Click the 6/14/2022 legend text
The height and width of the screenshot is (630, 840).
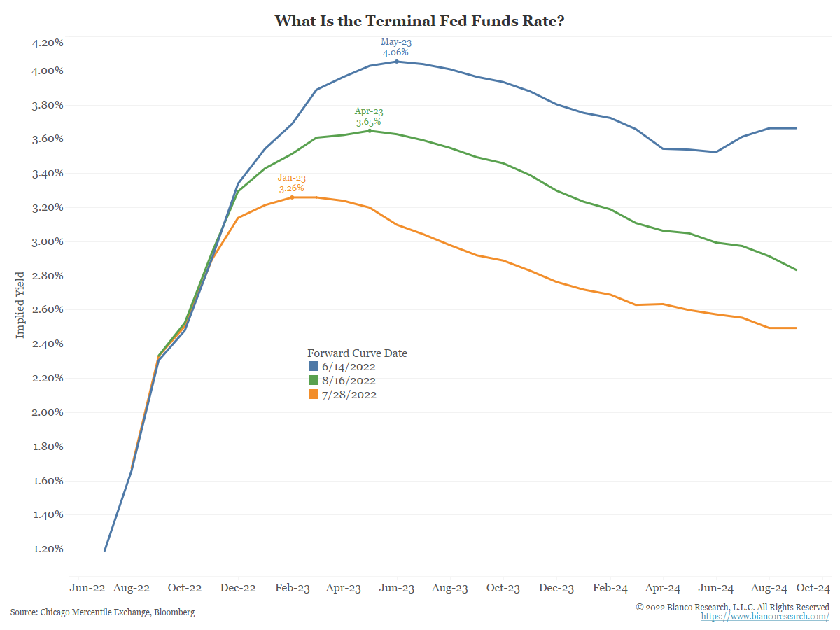click(x=349, y=367)
